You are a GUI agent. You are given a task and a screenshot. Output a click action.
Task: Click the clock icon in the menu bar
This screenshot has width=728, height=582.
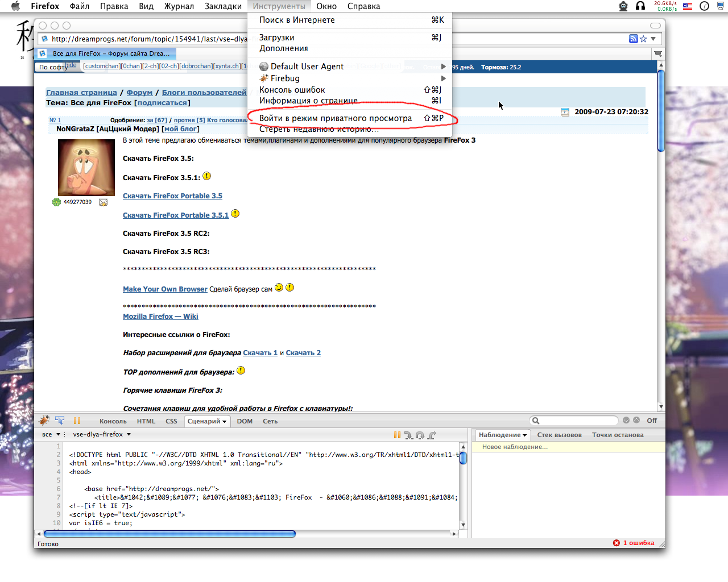pyautogui.click(x=704, y=6)
